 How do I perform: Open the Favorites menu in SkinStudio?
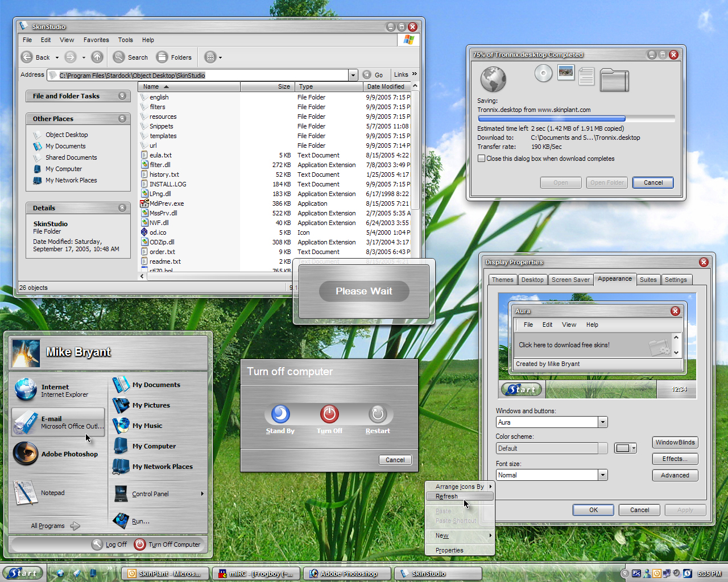[96, 40]
